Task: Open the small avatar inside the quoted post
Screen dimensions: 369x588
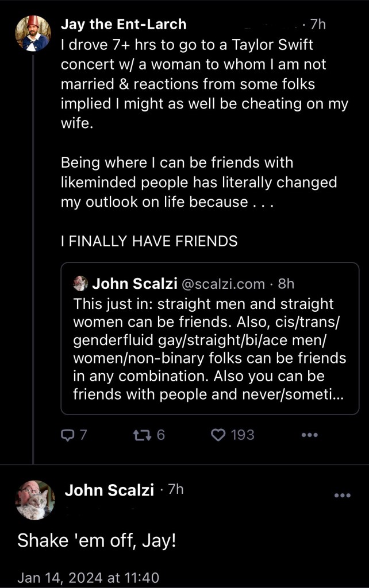Action: (x=80, y=283)
